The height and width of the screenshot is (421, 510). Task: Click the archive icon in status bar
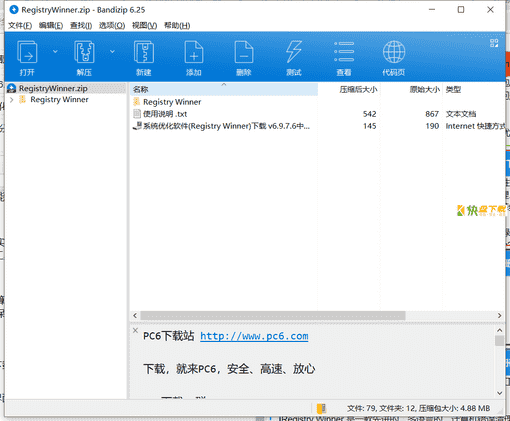click(x=321, y=408)
